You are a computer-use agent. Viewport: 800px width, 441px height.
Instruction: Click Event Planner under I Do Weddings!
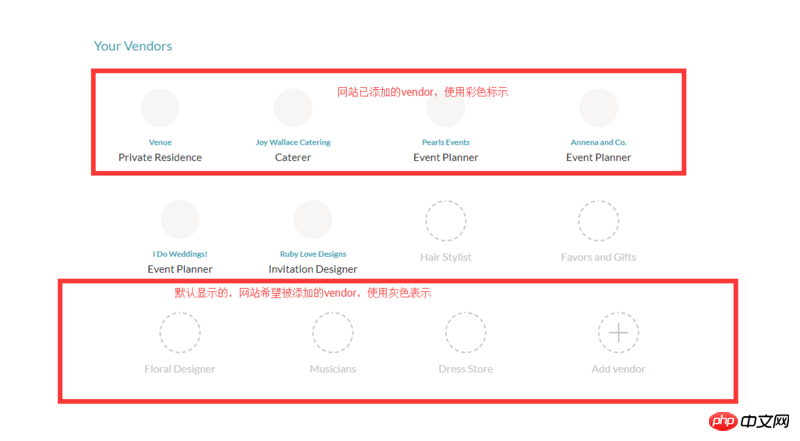(x=180, y=269)
